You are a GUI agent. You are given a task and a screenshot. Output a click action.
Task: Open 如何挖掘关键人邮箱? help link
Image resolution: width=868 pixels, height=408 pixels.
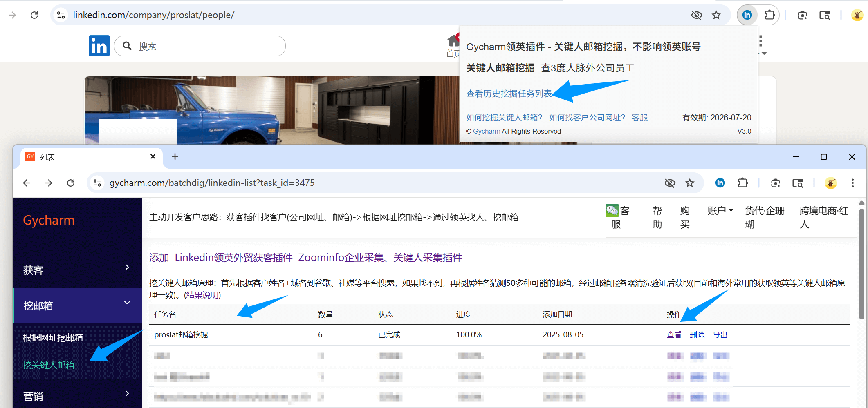click(504, 118)
